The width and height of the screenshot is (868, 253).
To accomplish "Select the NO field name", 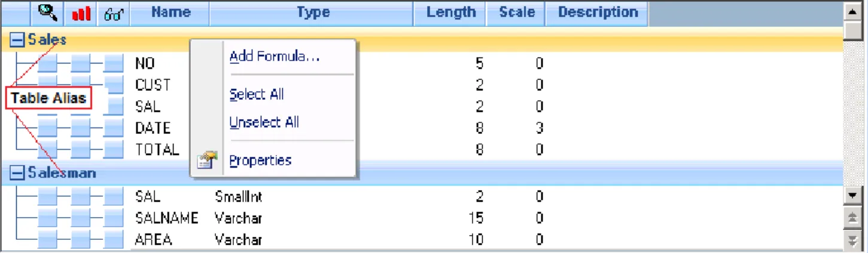I will click(145, 63).
